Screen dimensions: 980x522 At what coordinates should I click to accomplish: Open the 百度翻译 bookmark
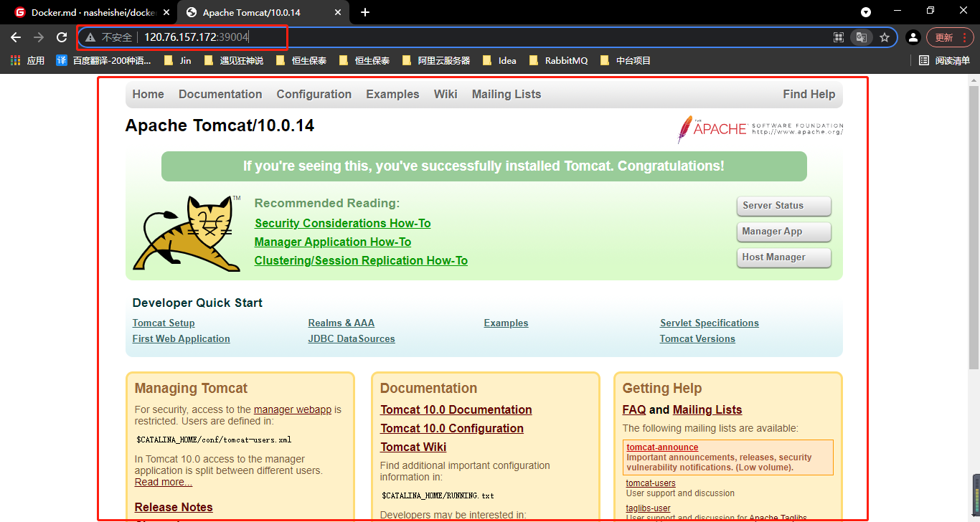tap(104, 61)
